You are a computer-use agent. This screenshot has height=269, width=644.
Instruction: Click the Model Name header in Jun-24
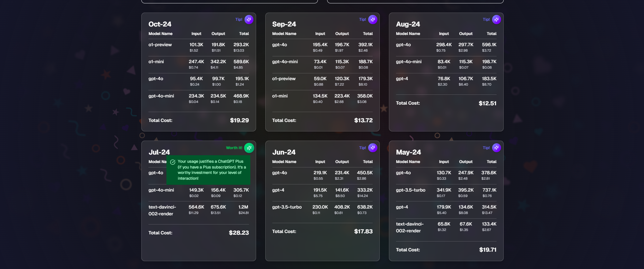(x=284, y=162)
